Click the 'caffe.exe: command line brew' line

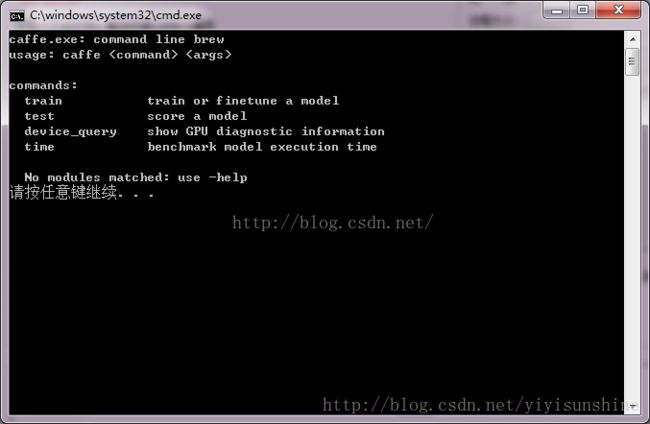(117, 39)
